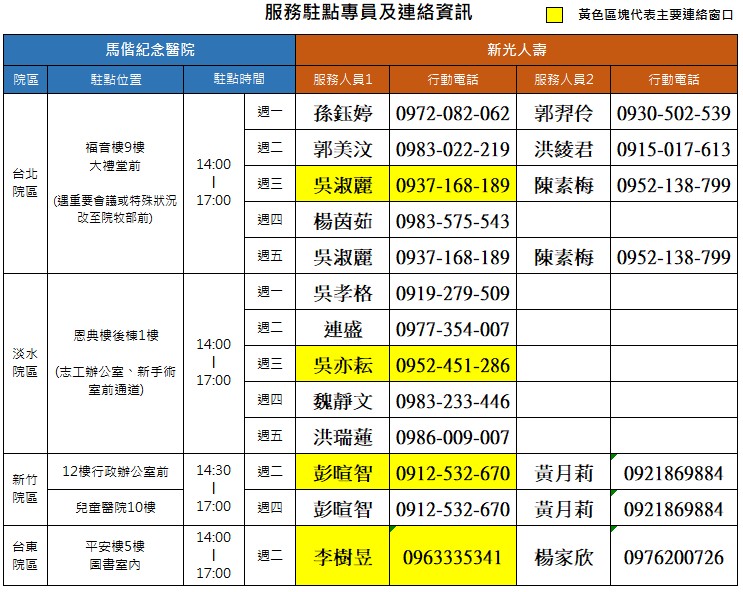Click 0952-138-799 in the 台北 週五 row
The height and width of the screenshot is (592, 743).
pyautogui.click(x=674, y=257)
